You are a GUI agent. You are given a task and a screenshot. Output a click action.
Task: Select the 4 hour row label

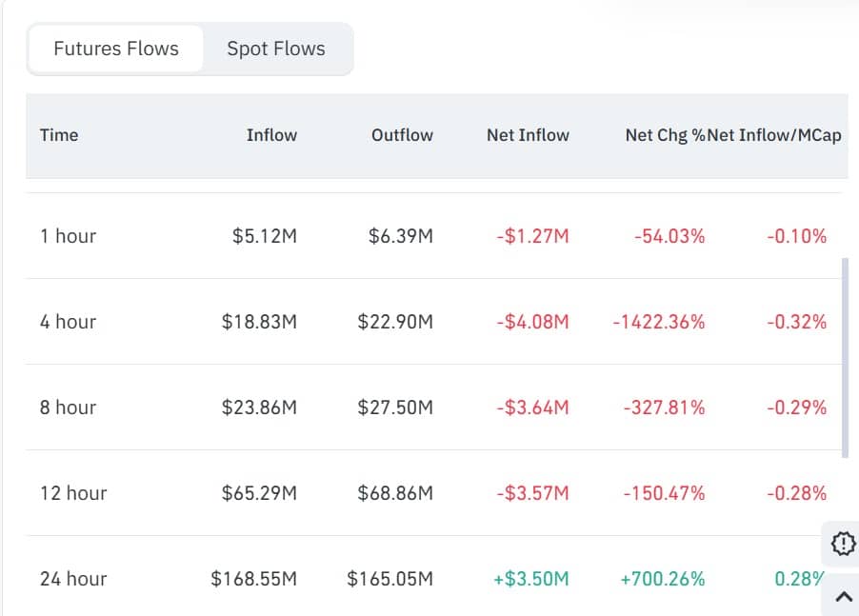pos(68,322)
